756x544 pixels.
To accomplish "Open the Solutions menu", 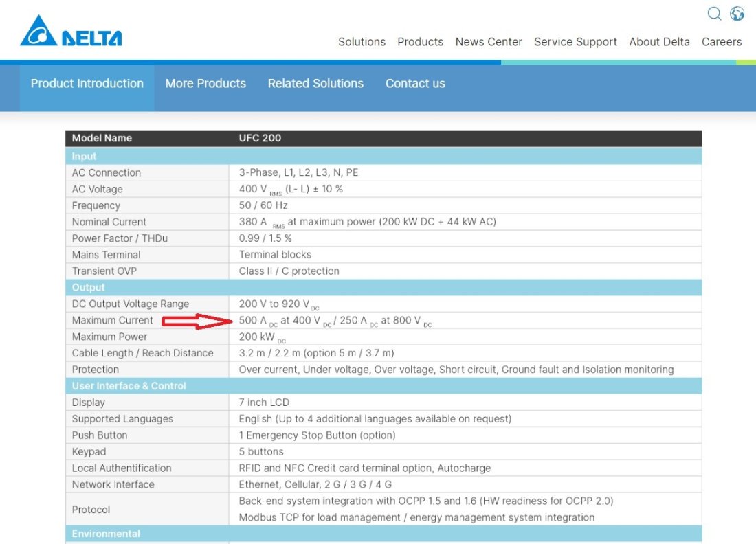I will (x=362, y=42).
